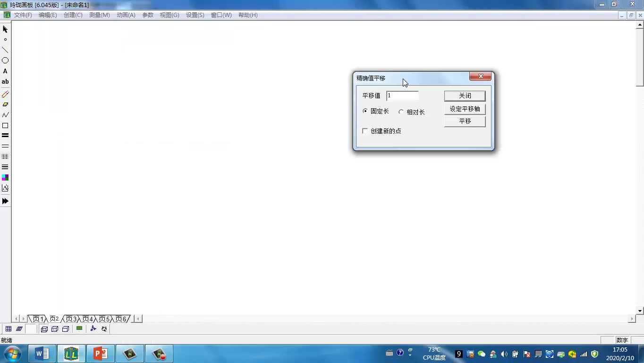This screenshot has height=363, width=644.
Task: Click the 平移 button
Action: [x=465, y=121]
